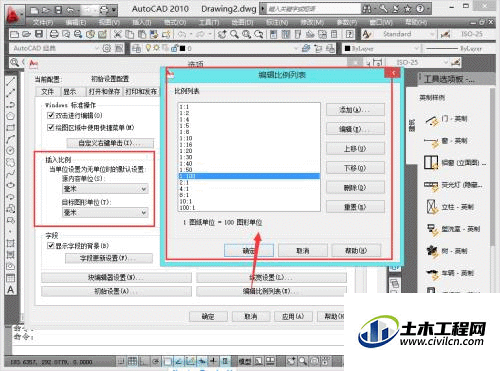The width and height of the screenshot is (500, 371).
Task: Select the Line tool in draw toolbar
Action: (x=11, y=81)
